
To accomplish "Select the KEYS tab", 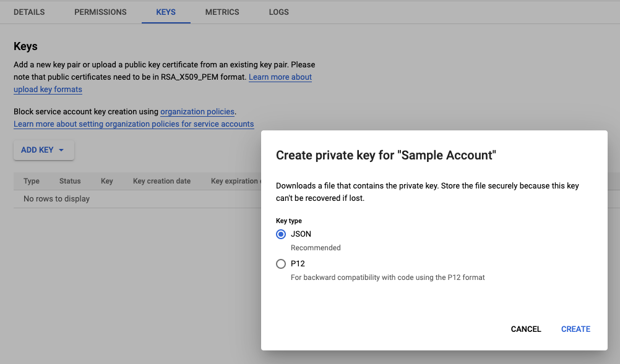I will pyautogui.click(x=166, y=12).
